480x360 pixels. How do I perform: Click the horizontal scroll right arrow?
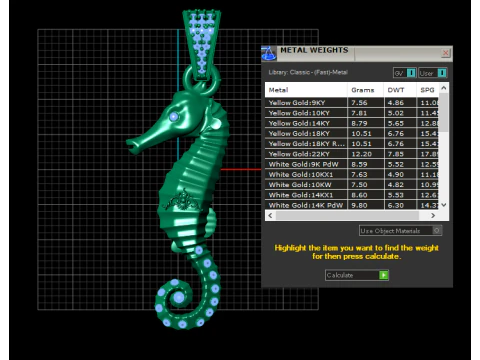pyautogui.click(x=433, y=216)
